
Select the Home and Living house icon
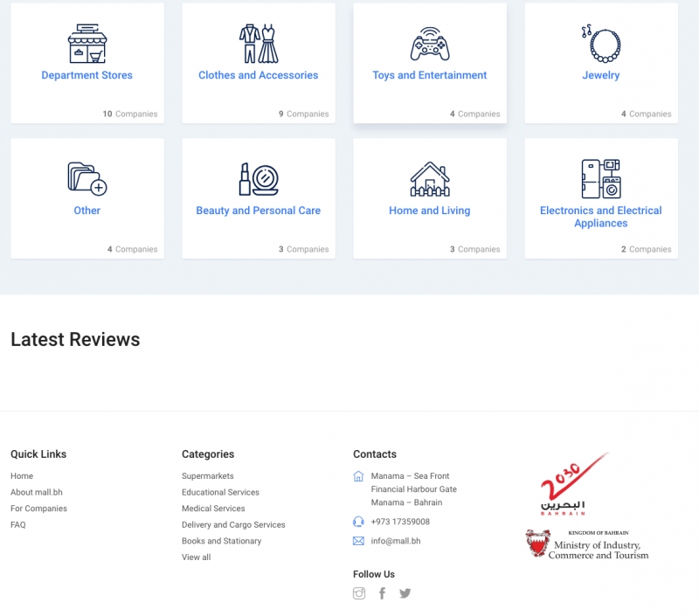[430, 178]
